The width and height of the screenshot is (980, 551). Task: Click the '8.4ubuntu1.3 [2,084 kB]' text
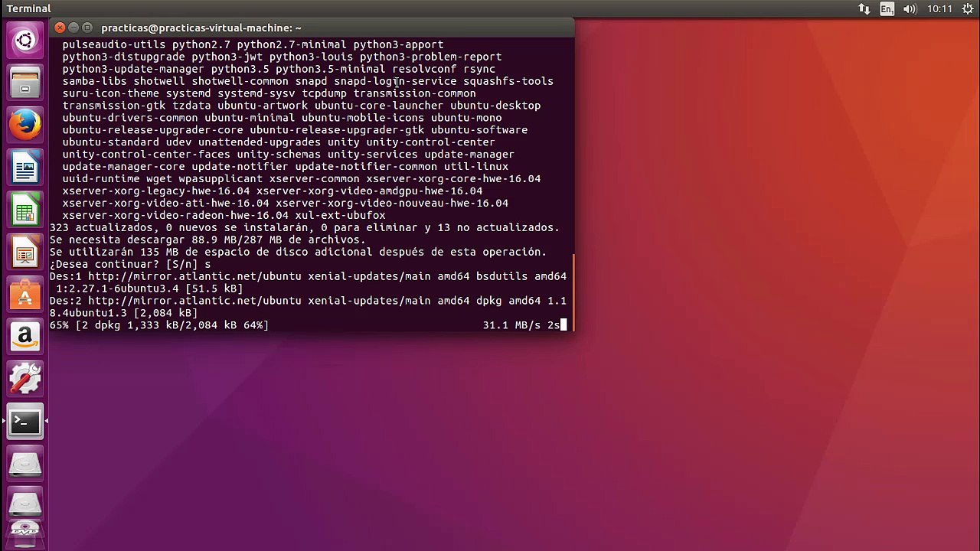(124, 313)
